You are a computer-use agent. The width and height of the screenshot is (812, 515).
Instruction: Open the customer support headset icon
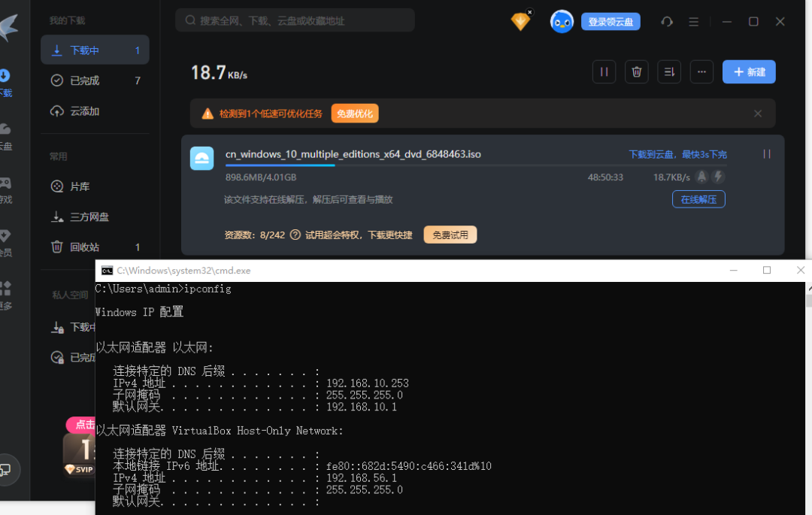666,22
